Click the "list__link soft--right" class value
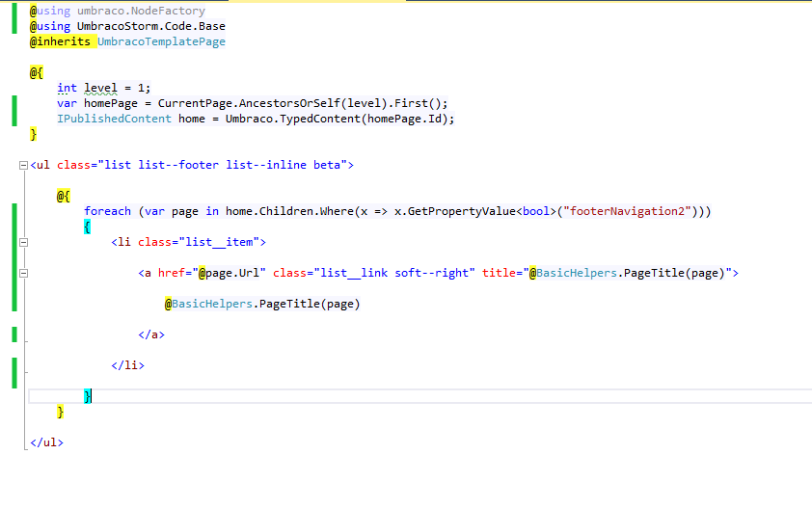Viewport: 812px width, 508px height. tap(394, 273)
